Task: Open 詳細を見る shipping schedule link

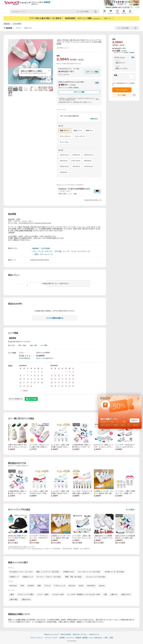Action: click(x=94, y=119)
